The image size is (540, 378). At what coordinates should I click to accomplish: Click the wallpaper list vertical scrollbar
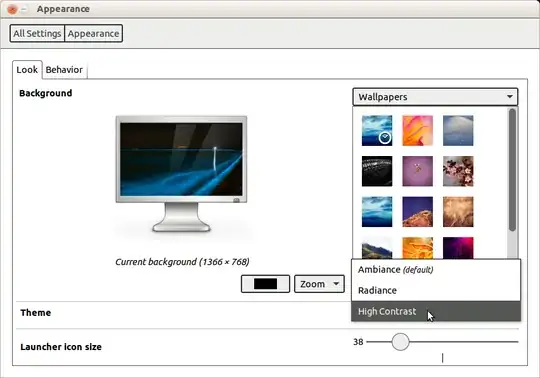click(512, 170)
